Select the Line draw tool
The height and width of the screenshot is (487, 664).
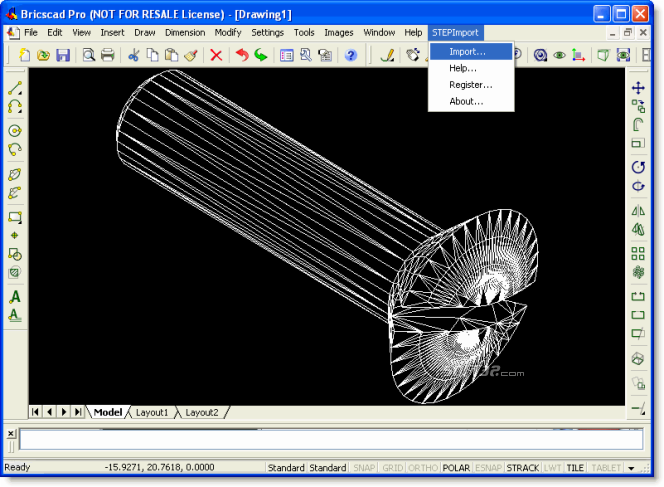pyautogui.click(x=15, y=88)
